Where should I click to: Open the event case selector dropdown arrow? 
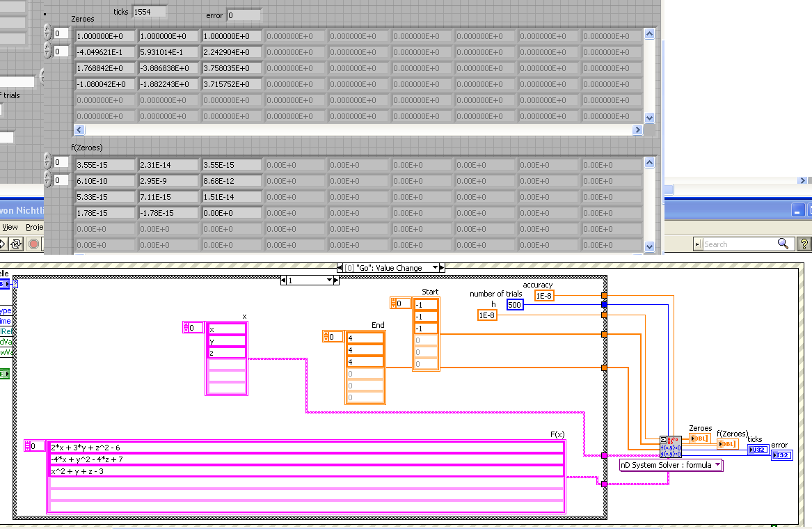[435, 268]
